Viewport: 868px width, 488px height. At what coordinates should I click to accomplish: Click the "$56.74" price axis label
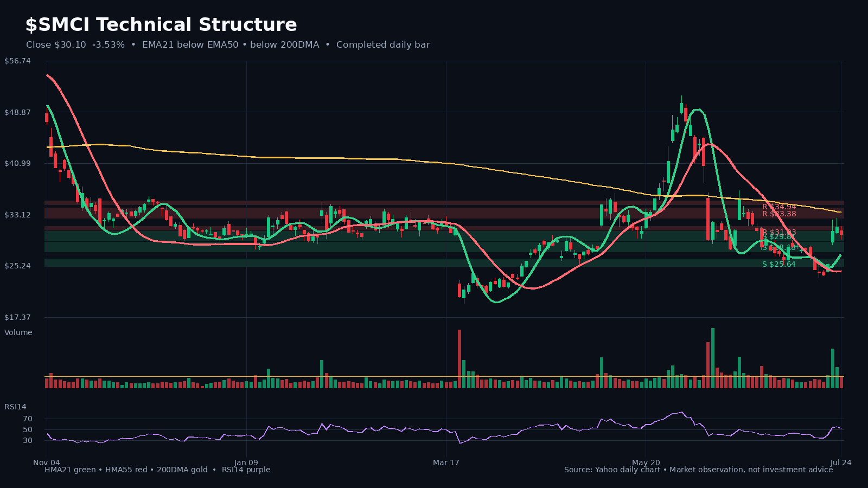17,61
